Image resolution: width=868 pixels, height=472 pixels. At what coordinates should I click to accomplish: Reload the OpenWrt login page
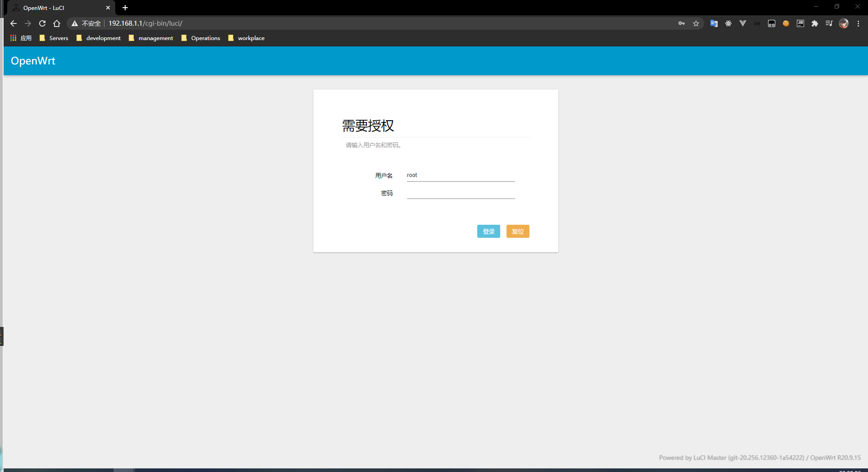pyautogui.click(x=42, y=23)
